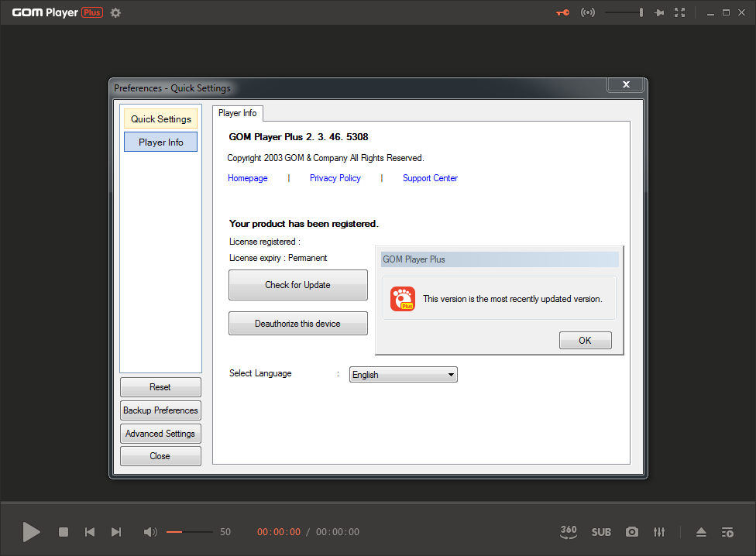Click the orange license key icon
This screenshot has height=556, width=756.
[x=562, y=12]
